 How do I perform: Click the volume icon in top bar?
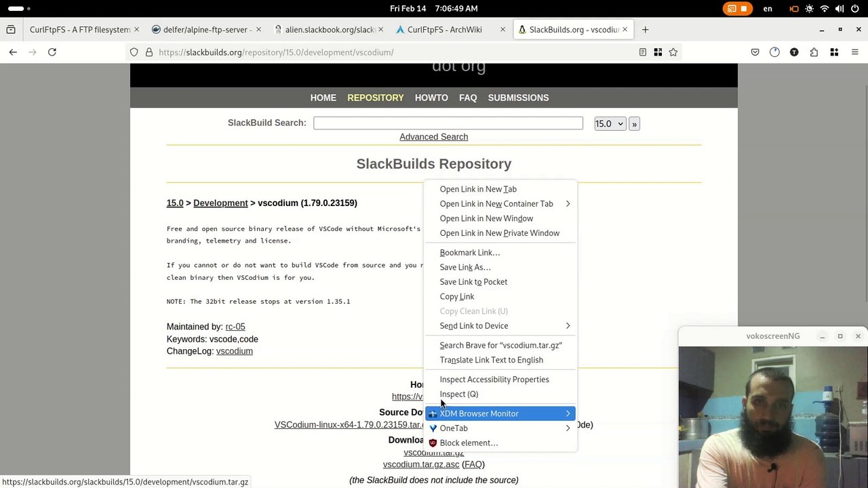coord(840,9)
